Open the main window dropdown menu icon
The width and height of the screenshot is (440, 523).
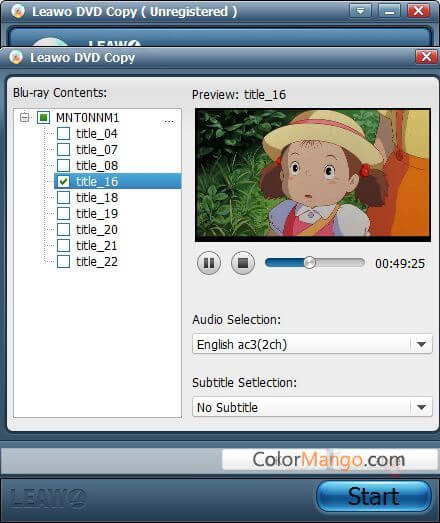coord(360,11)
